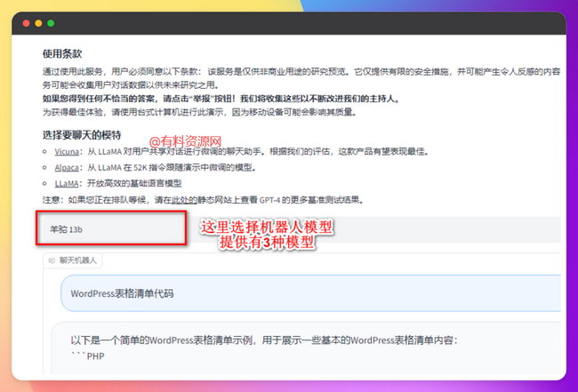Maximize the window with green button

coord(51,23)
